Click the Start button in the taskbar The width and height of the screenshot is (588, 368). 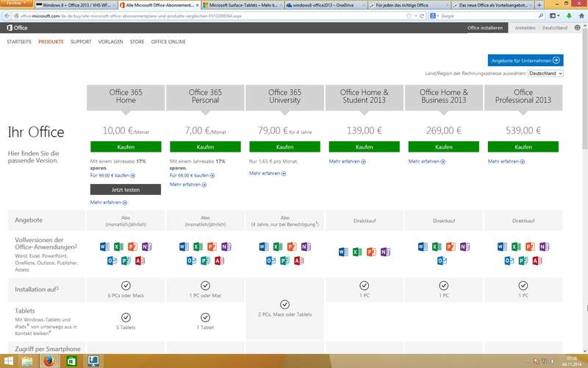pos(8,361)
